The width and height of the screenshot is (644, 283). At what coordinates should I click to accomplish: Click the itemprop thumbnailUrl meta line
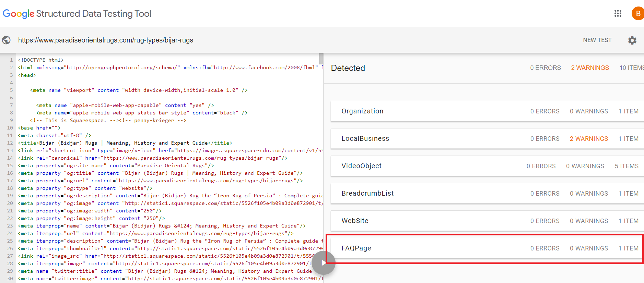click(171, 248)
